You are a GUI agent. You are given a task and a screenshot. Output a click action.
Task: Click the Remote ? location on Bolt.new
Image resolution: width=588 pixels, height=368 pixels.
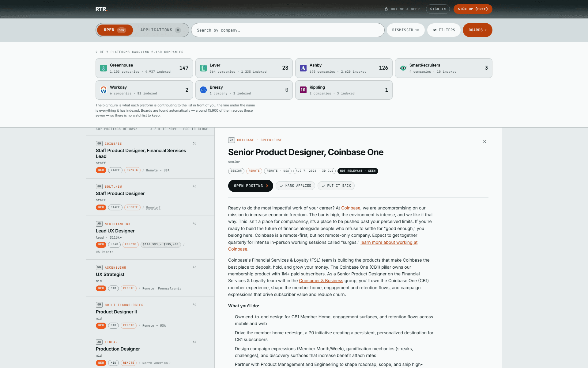point(153,208)
